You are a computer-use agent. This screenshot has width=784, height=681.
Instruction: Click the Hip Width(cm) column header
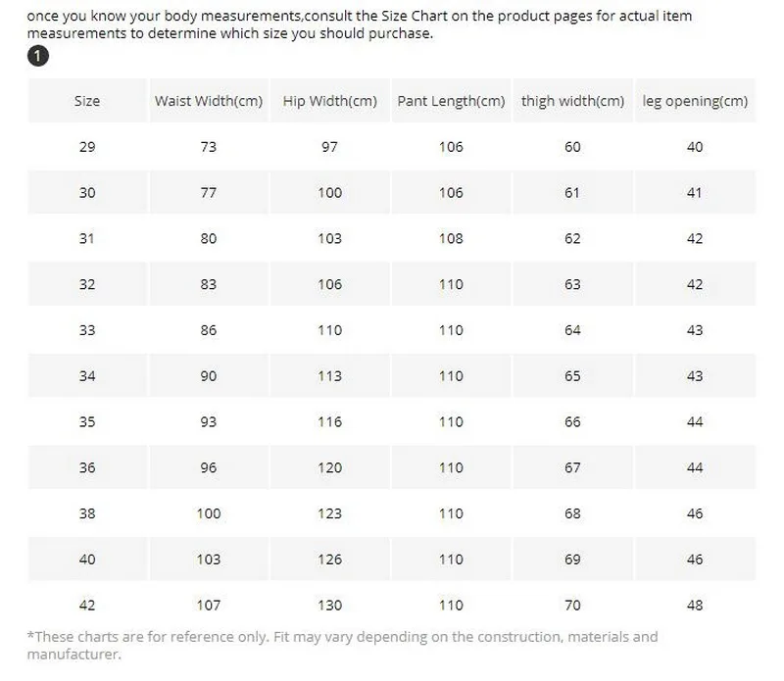click(330, 101)
